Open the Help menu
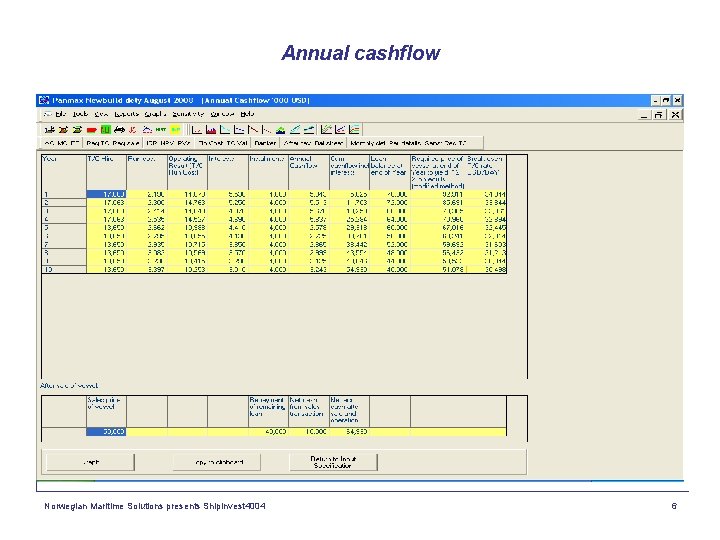The height and width of the screenshot is (540, 720). coord(247,114)
